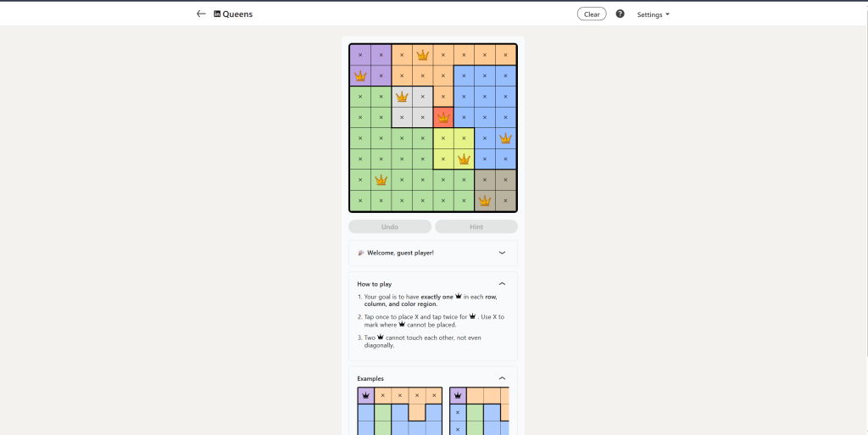Image resolution: width=868 pixels, height=435 pixels.
Task: Click the crown in the purple region
Action: pos(360,75)
